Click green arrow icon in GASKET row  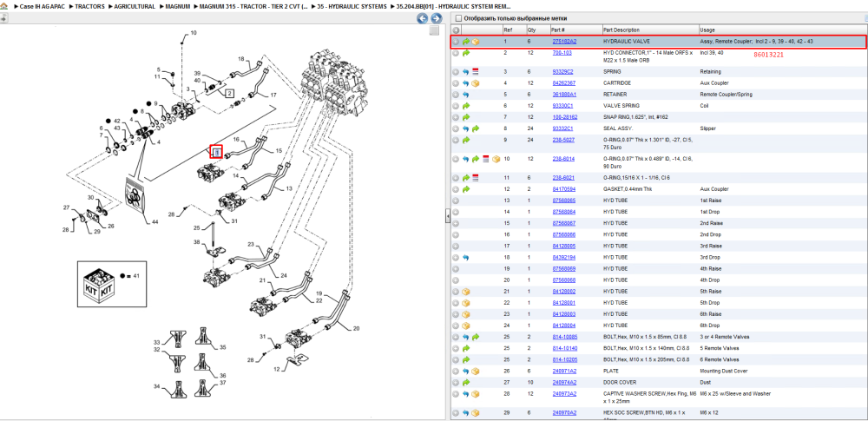tap(466, 189)
